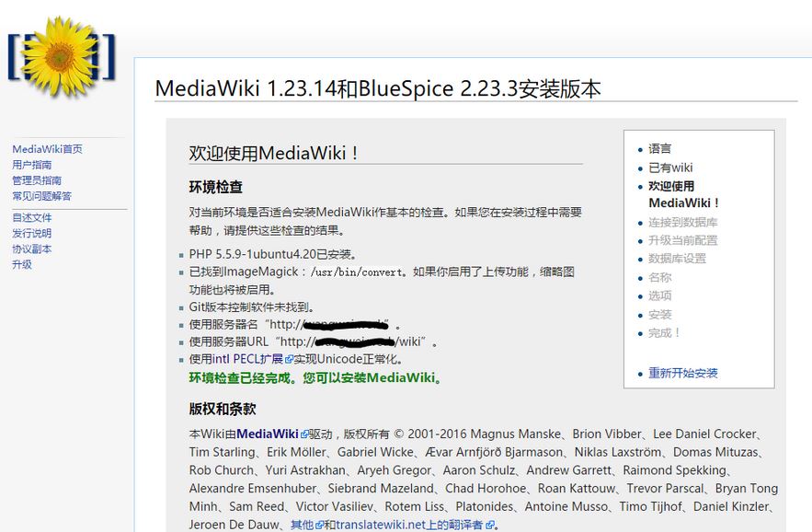812x532 pixels.
Task: Open the 其他 contributors link
Action: tap(302, 525)
